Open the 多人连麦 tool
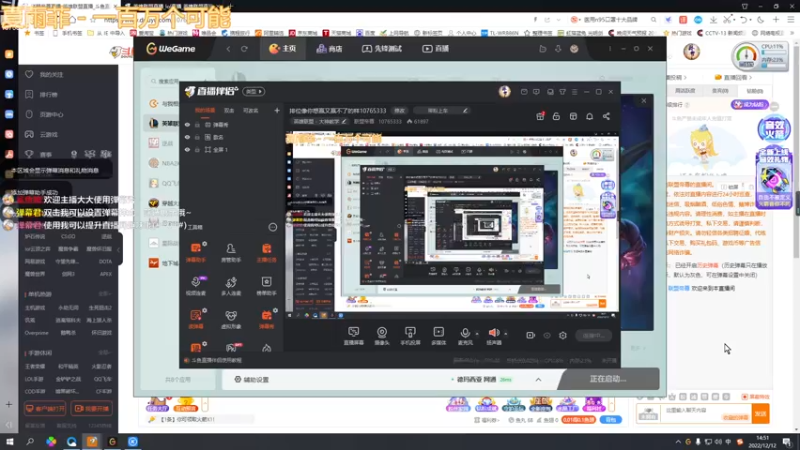 pos(231,286)
